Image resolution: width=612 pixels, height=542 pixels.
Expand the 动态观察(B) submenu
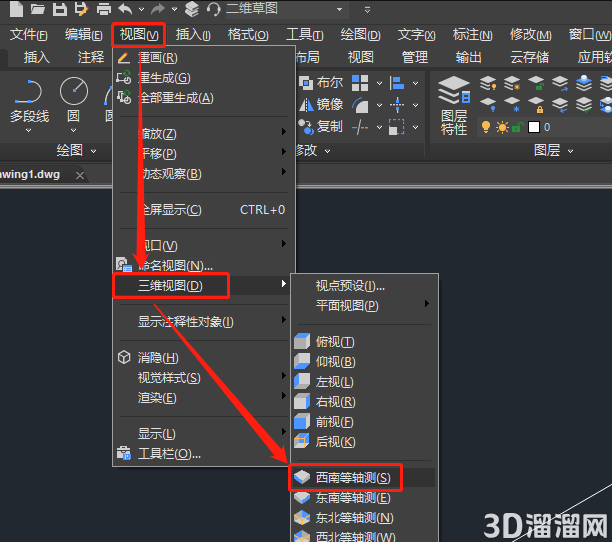coord(202,174)
